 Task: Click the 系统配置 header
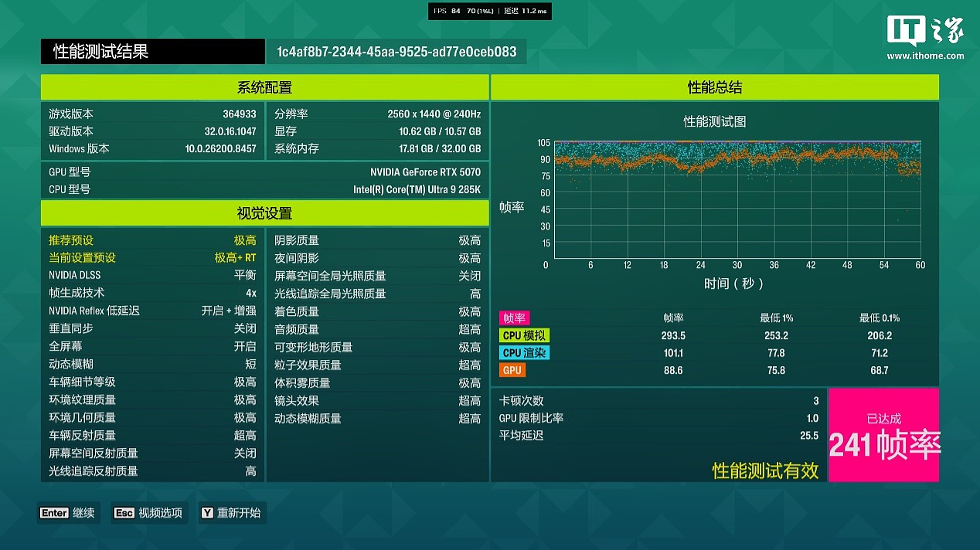click(x=264, y=87)
